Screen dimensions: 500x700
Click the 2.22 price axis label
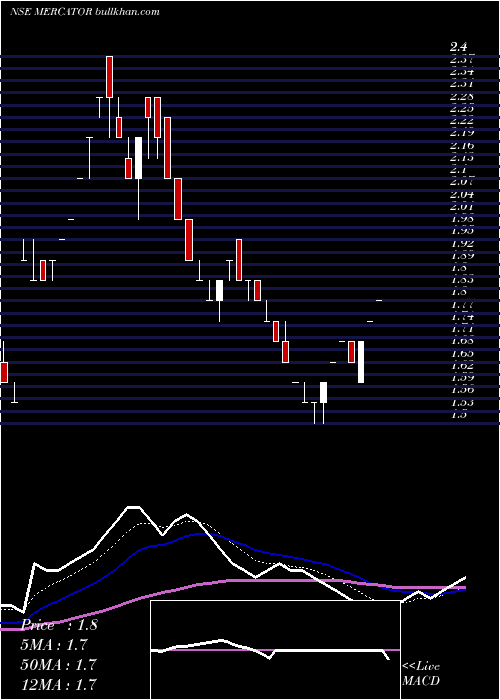[x=462, y=121]
